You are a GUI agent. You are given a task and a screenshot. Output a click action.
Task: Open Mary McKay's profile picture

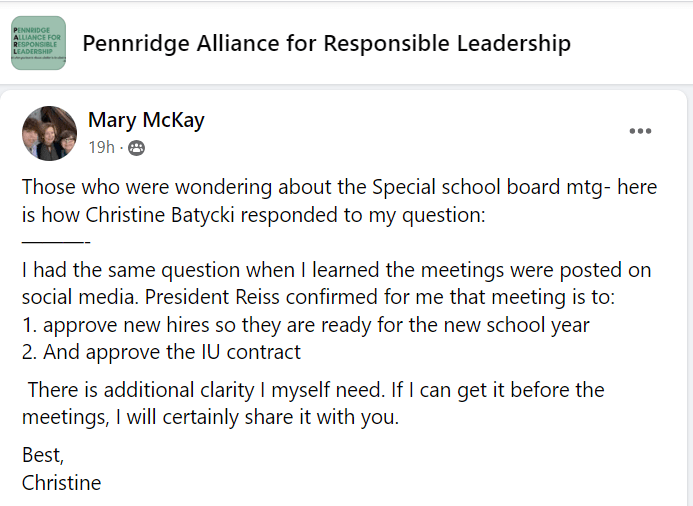click(49, 133)
